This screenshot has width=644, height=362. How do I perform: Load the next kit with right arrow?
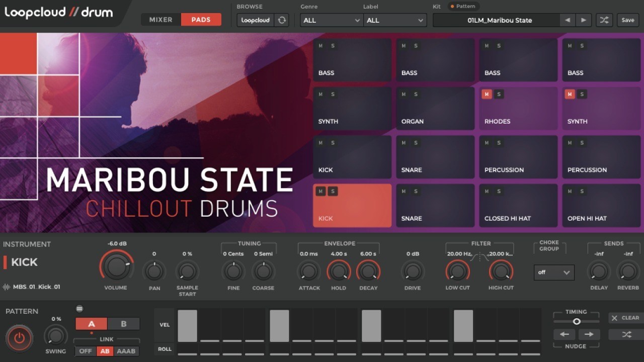583,20
